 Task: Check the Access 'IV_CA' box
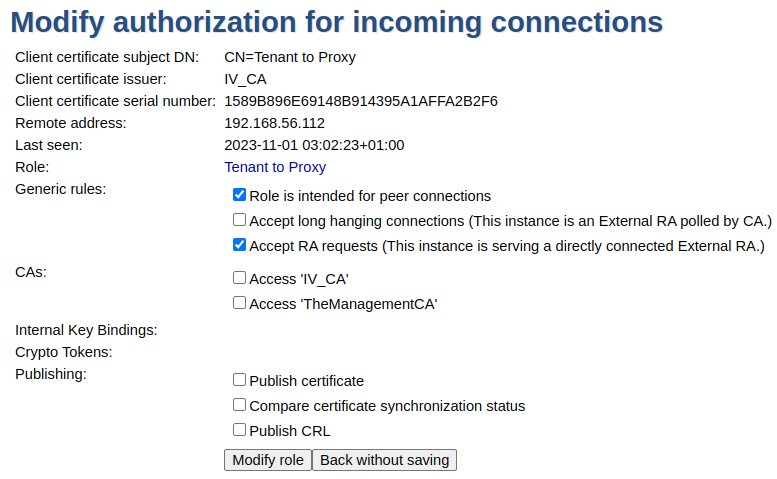click(x=239, y=278)
